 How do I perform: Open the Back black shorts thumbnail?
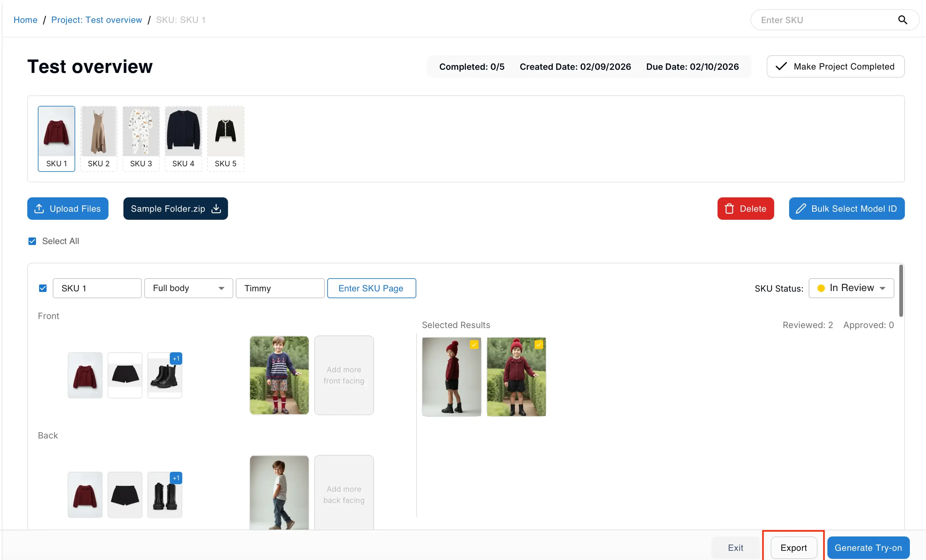tap(125, 495)
